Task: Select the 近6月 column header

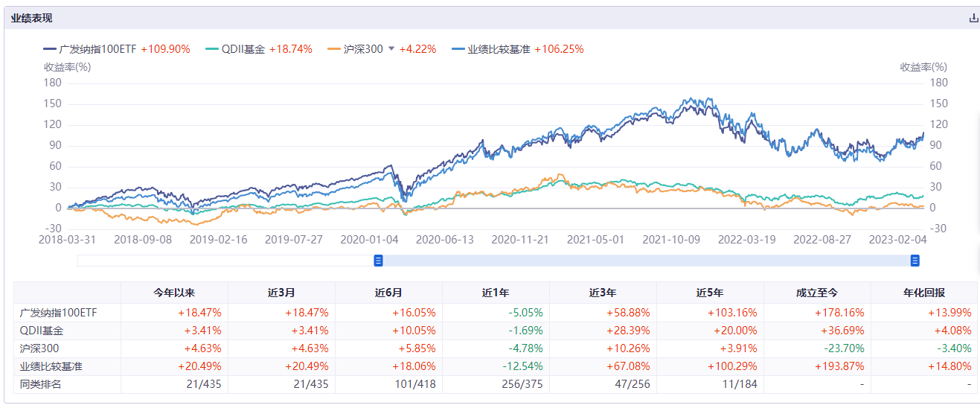Action: coord(388,293)
